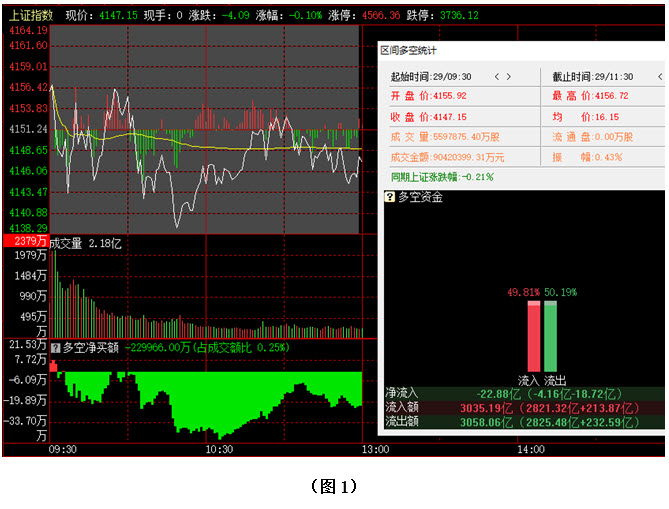Step the 起始时间 back with the left arrow
The width and height of the screenshot is (669, 509).
[x=497, y=77]
